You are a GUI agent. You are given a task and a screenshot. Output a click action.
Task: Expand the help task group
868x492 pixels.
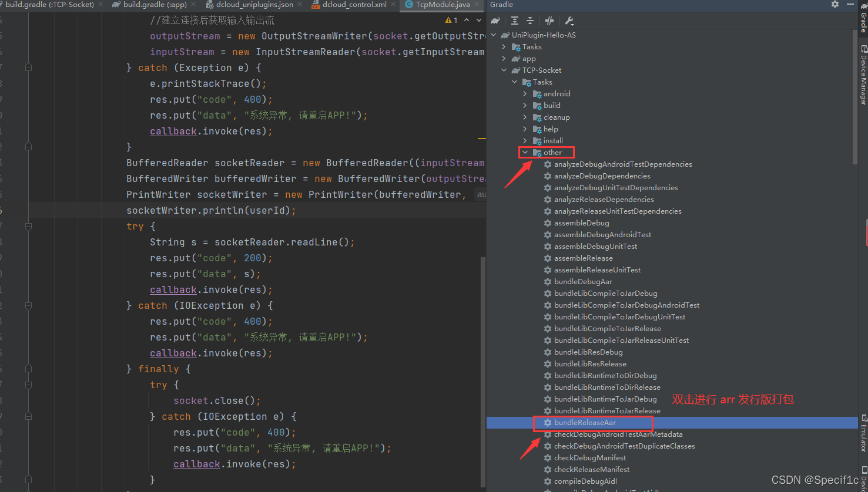[525, 129]
